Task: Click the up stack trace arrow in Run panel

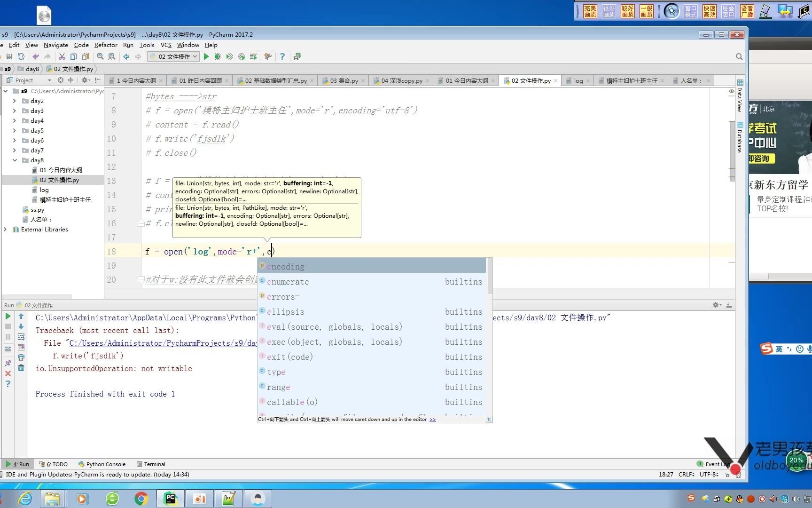Action: click(x=21, y=317)
